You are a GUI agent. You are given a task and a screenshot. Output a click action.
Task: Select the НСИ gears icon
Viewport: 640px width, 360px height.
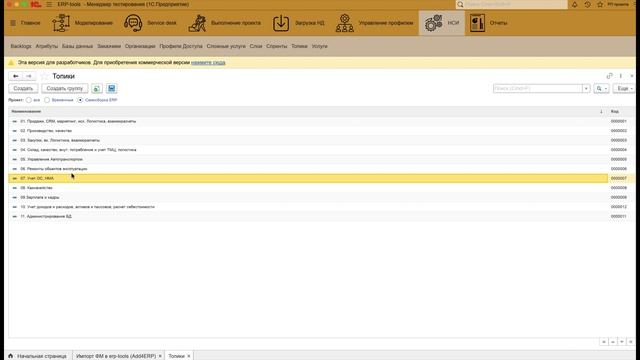point(433,23)
